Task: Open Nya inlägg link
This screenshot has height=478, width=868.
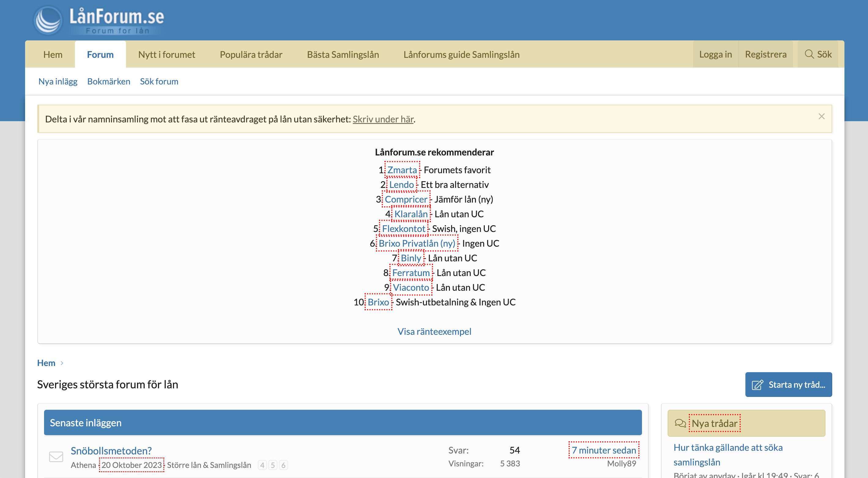Action: pyautogui.click(x=58, y=81)
